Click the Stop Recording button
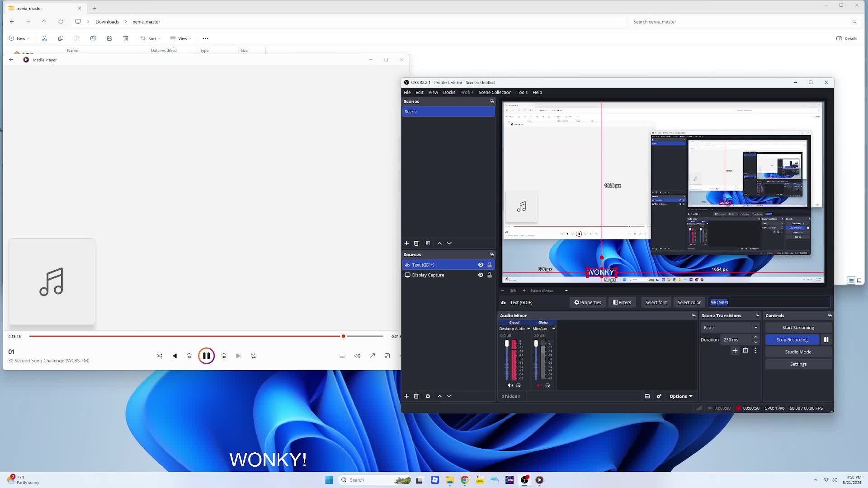This screenshot has width=868, height=488. tap(792, 340)
